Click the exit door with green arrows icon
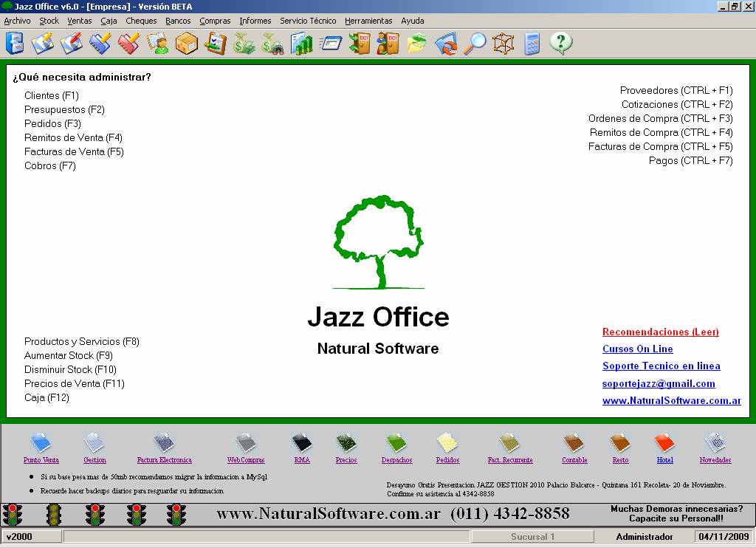This screenshot has height=548, width=756. tap(360, 44)
